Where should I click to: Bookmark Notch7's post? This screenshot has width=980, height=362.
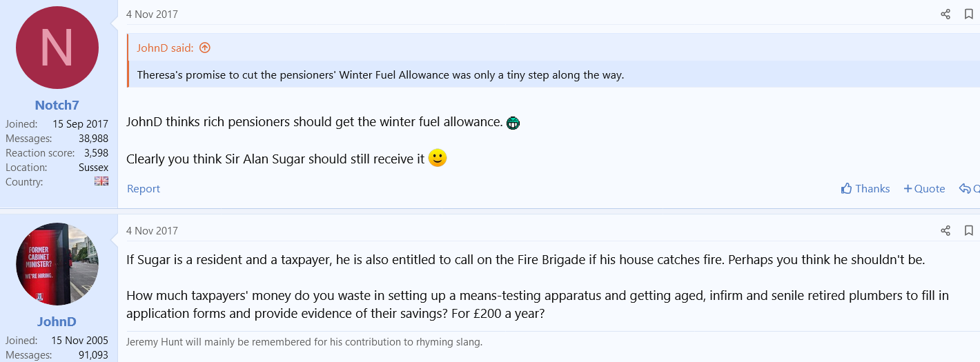[x=969, y=14]
